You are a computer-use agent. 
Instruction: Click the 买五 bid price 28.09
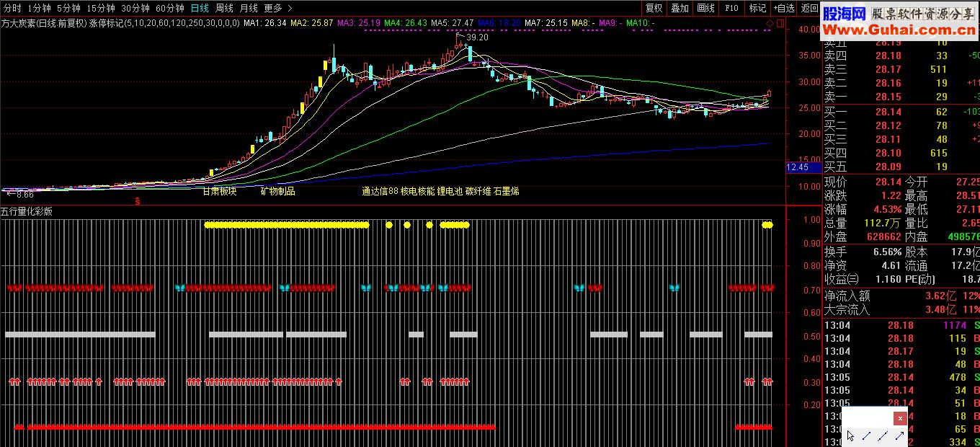(888, 167)
